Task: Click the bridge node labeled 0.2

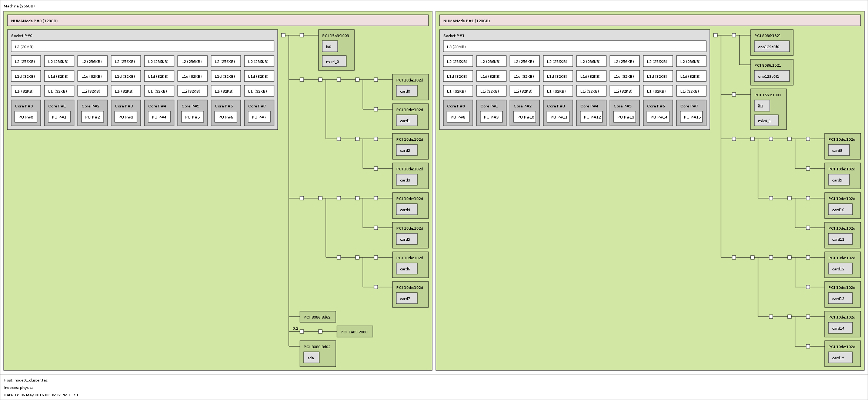Action: pos(302,331)
